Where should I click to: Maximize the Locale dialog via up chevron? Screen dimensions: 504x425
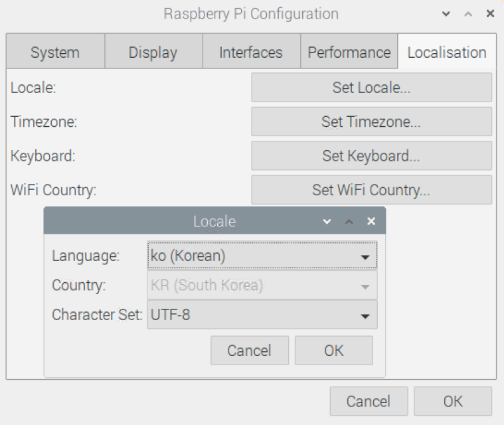[349, 222]
